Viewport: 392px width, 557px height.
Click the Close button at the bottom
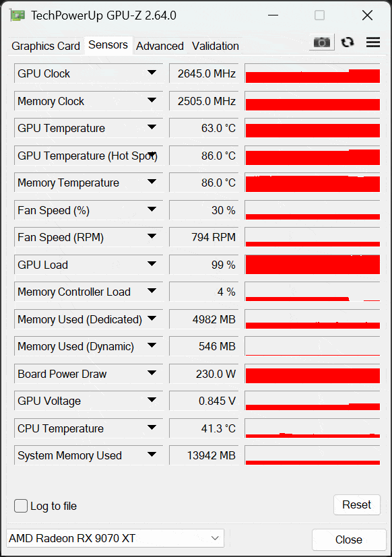point(349,539)
